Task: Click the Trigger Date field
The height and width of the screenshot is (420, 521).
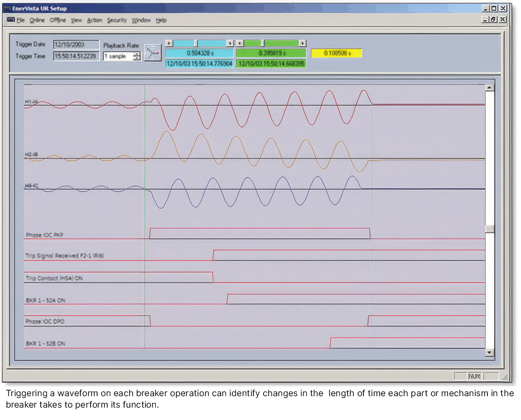Action: 76,45
